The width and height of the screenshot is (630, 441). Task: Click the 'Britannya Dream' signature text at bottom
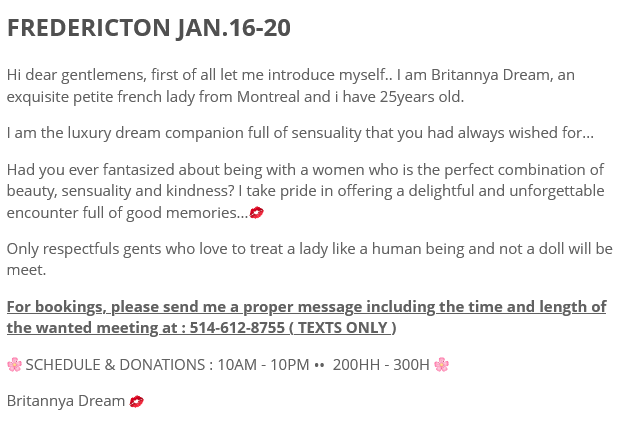(66, 401)
